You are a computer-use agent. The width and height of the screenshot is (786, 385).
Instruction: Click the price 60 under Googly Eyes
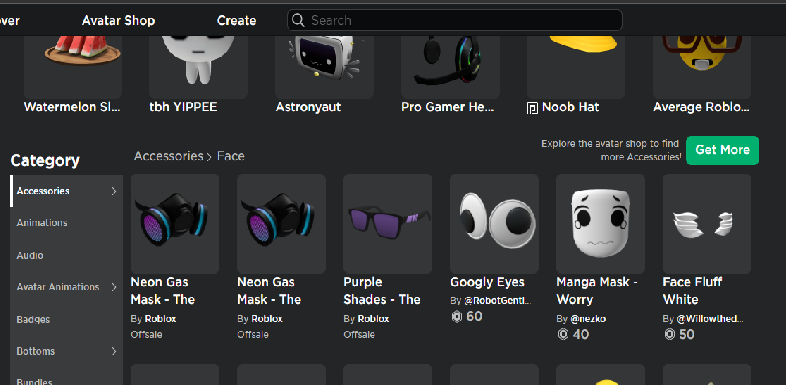pyautogui.click(x=474, y=316)
